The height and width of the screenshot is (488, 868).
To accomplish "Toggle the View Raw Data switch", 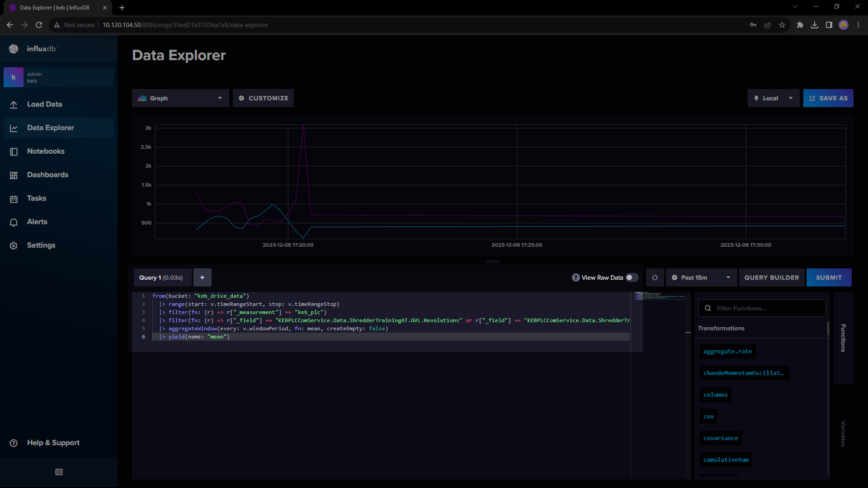I will tap(632, 277).
